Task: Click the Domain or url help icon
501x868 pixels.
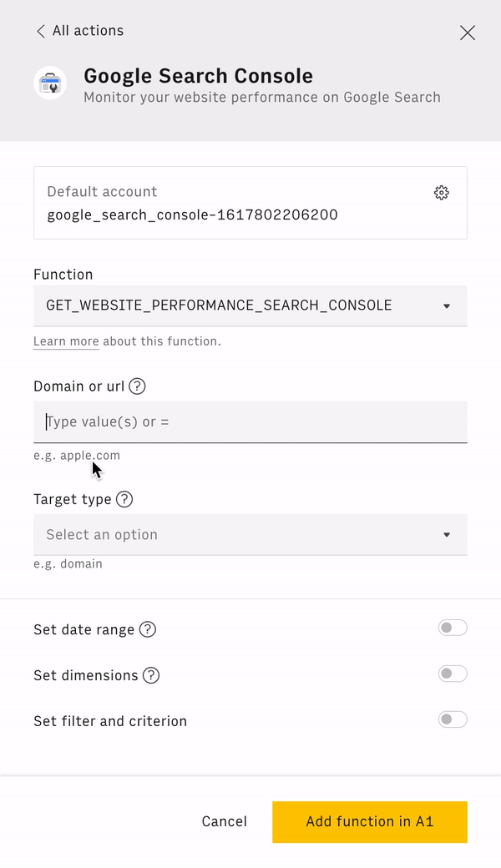Action: [x=138, y=386]
